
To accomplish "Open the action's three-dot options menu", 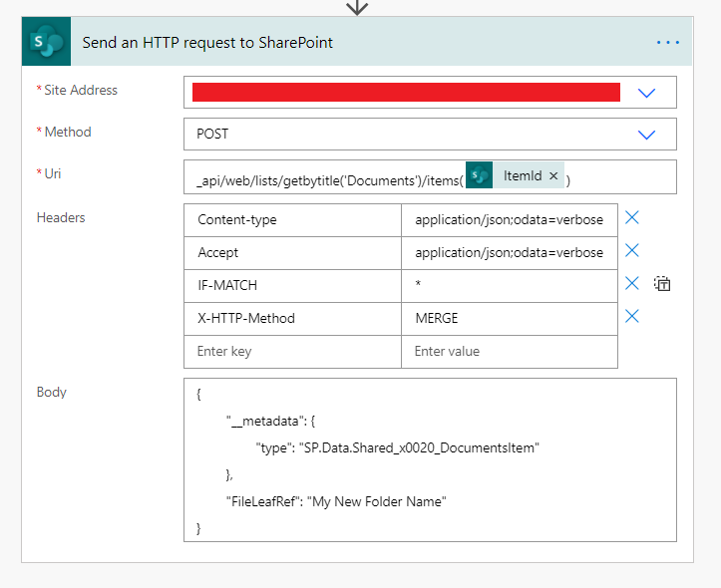I will tap(668, 42).
